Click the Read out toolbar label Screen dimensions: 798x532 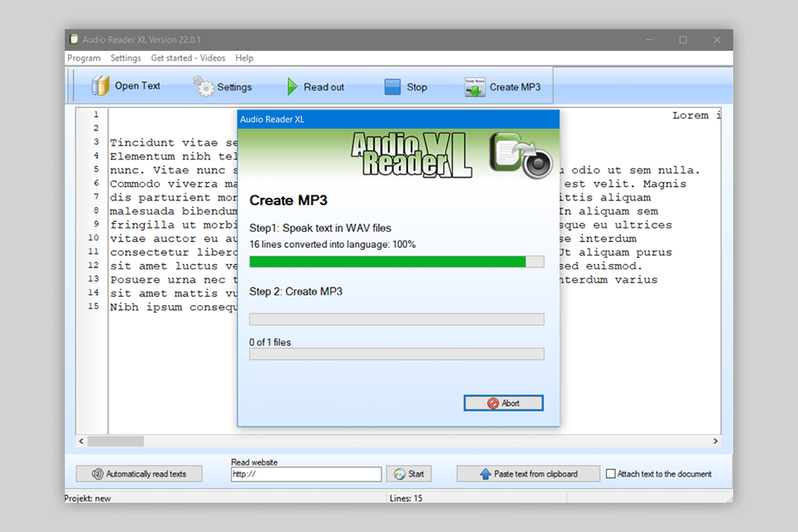point(323,87)
